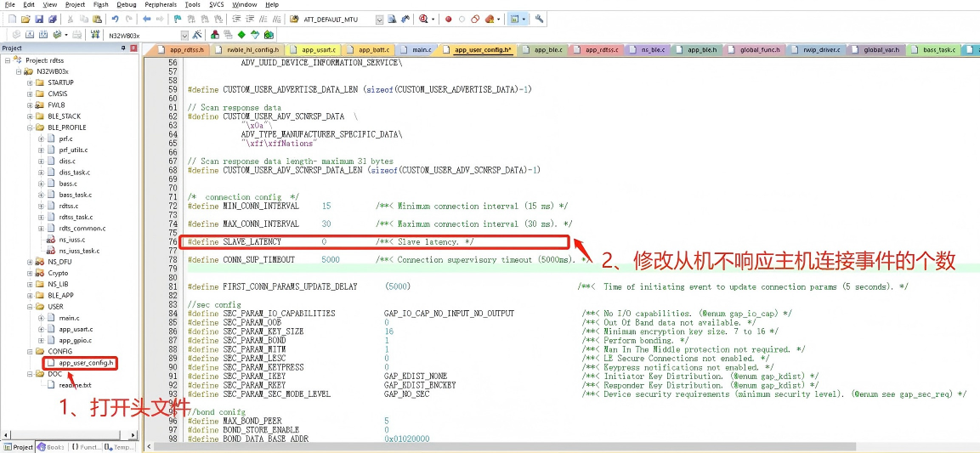Expand the STARTUP folder in project tree
The height and width of the screenshot is (453, 980).
pyautogui.click(x=30, y=83)
